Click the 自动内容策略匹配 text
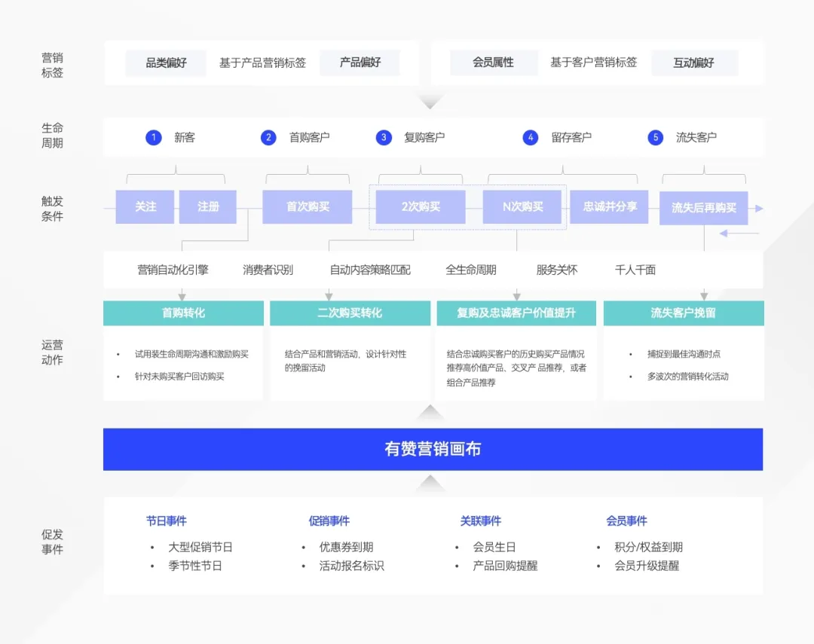 point(370,270)
